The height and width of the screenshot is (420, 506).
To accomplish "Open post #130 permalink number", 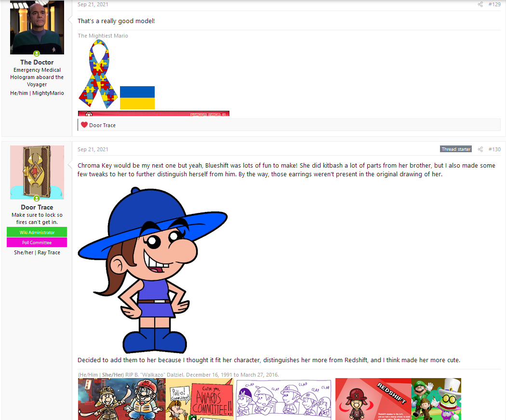I will pos(494,149).
